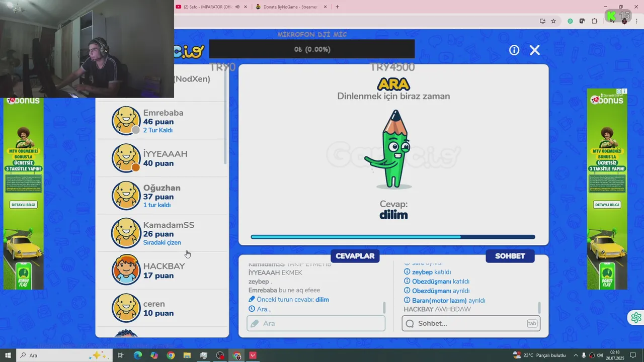The image size is (644, 362).
Task: Click the game info icon
Action: 514,50
